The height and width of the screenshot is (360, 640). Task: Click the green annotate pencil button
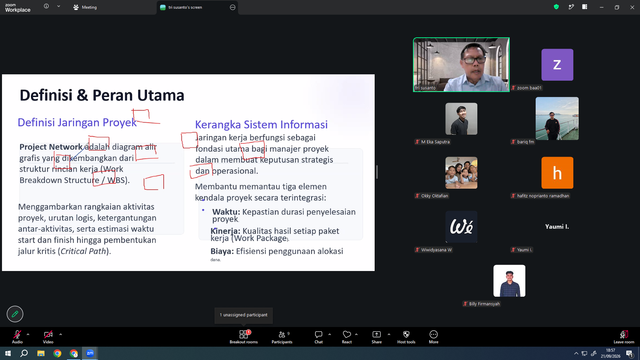click(x=15, y=314)
